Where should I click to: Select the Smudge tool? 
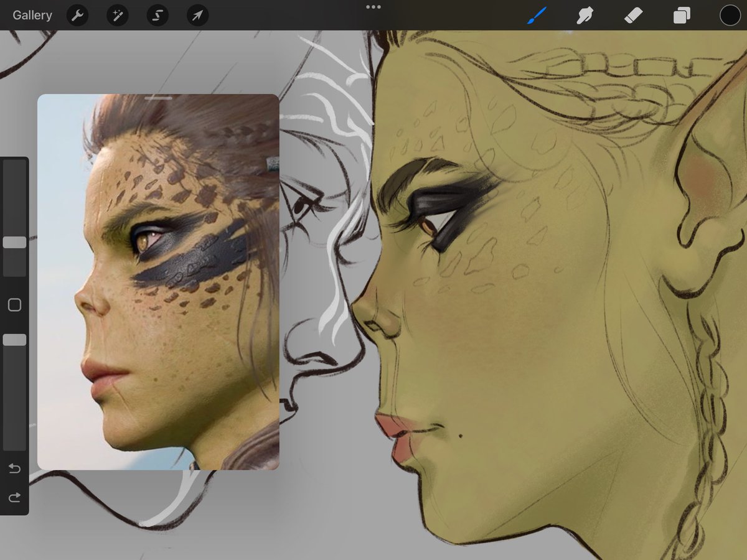585,15
